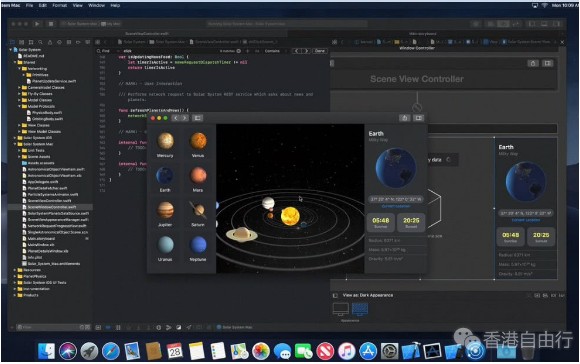
Task: Jump to previous find match
Action: click(x=297, y=51)
